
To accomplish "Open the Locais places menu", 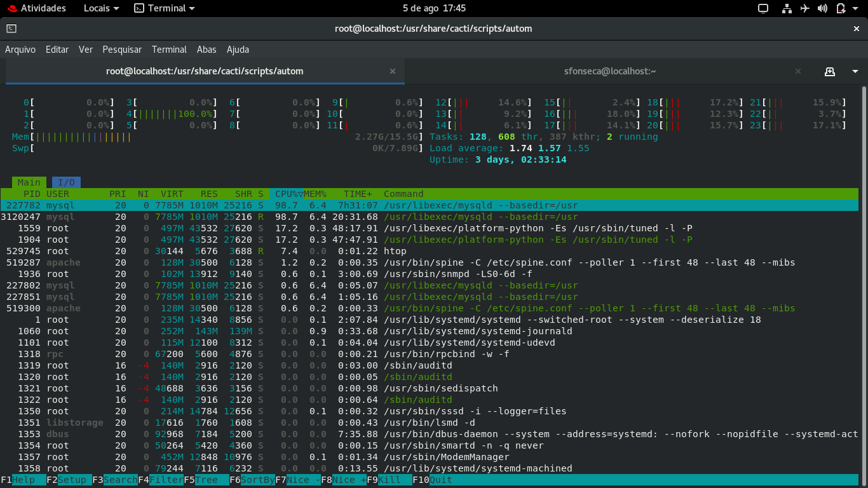I will coord(101,8).
